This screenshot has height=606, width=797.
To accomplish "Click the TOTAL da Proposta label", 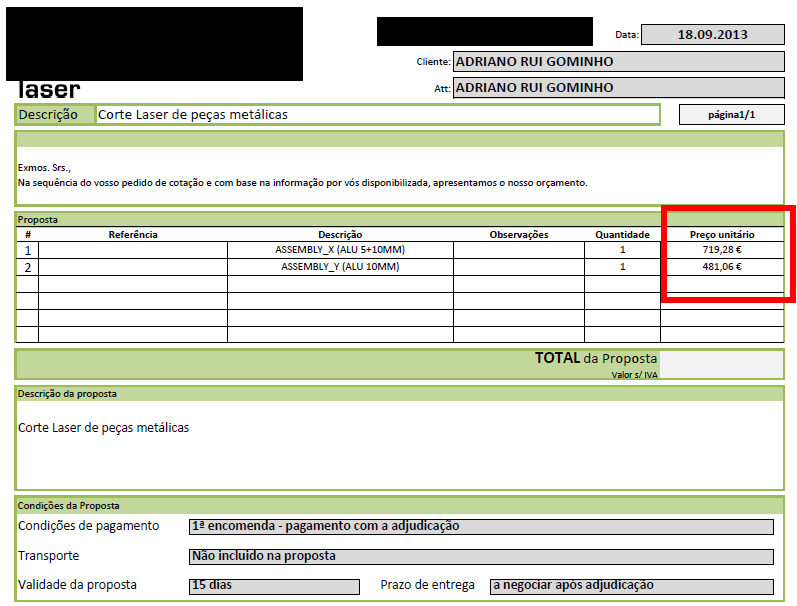I will [x=596, y=358].
